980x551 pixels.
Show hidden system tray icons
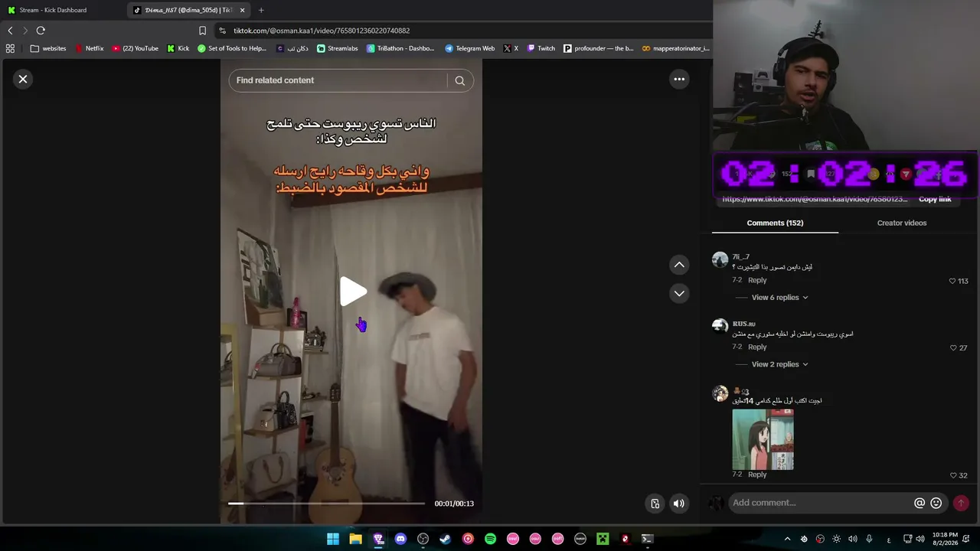pyautogui.click(x=787, y=539)
